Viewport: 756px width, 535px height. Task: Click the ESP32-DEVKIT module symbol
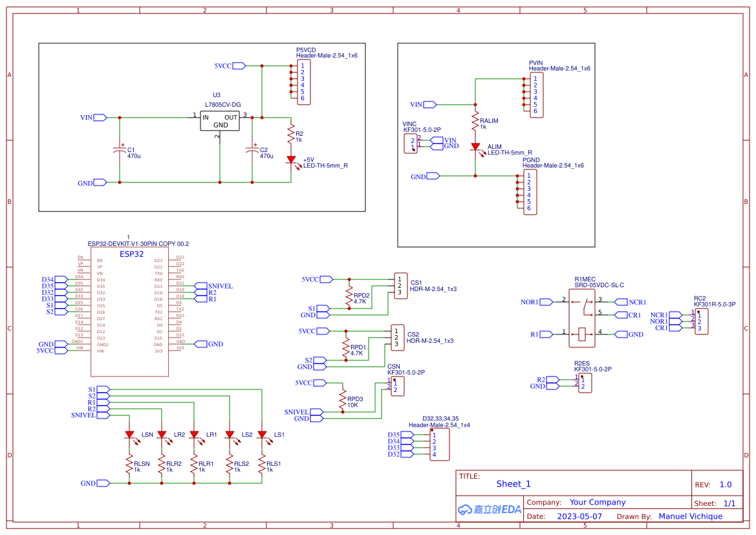pos(129,311)
